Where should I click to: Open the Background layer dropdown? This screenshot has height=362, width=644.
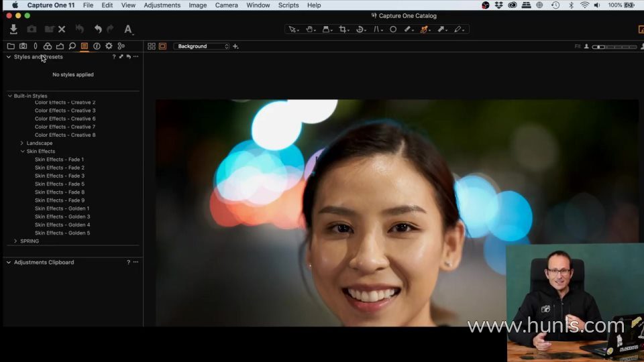[x=201, y=46]
